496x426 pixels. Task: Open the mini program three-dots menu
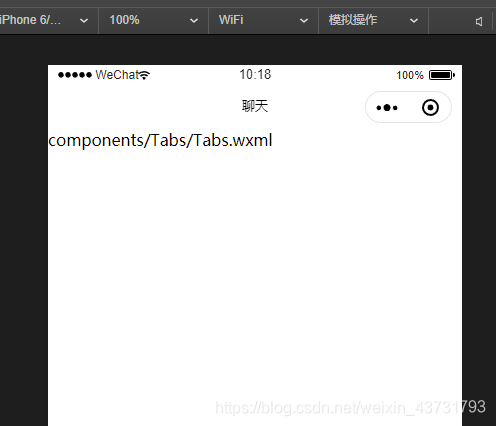[387, 108]
